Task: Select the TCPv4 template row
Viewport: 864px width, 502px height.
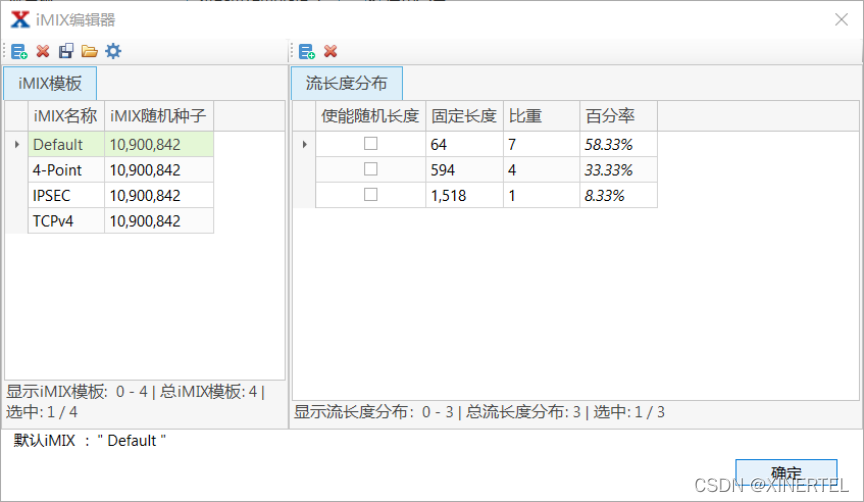Action: pos(66,220)
